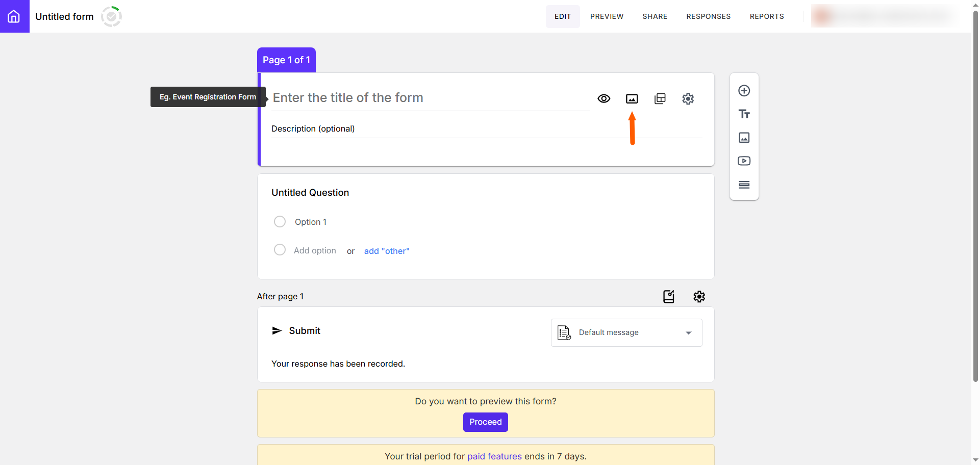The width and height of the screenshot is (980, 465).
Task: Add a banner image to the form header
Action: pyautogui.click(x=632, y=98)
